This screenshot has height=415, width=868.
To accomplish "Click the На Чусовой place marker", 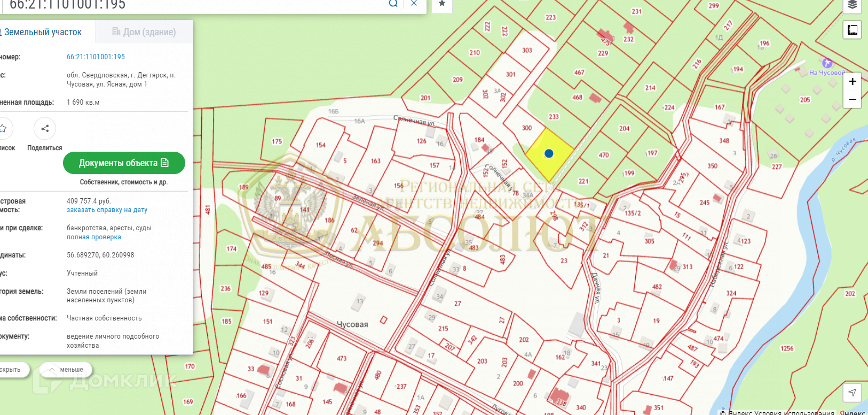I will (x=827, y=64).
